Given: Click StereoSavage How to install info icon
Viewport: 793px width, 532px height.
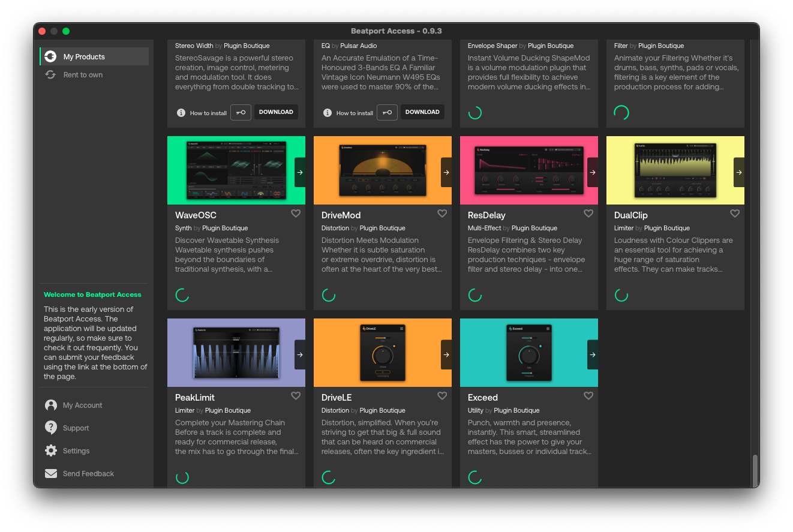Looking at the screenshot, I should (x=181, y=113).
